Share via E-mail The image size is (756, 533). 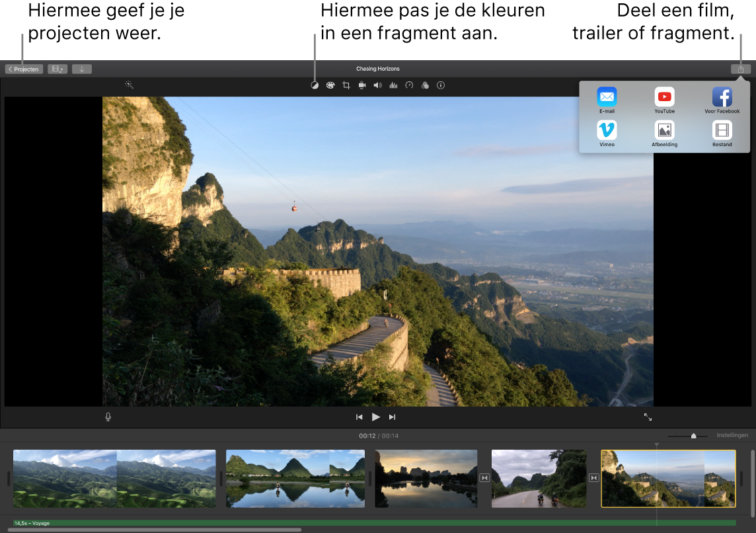(607, 101)
